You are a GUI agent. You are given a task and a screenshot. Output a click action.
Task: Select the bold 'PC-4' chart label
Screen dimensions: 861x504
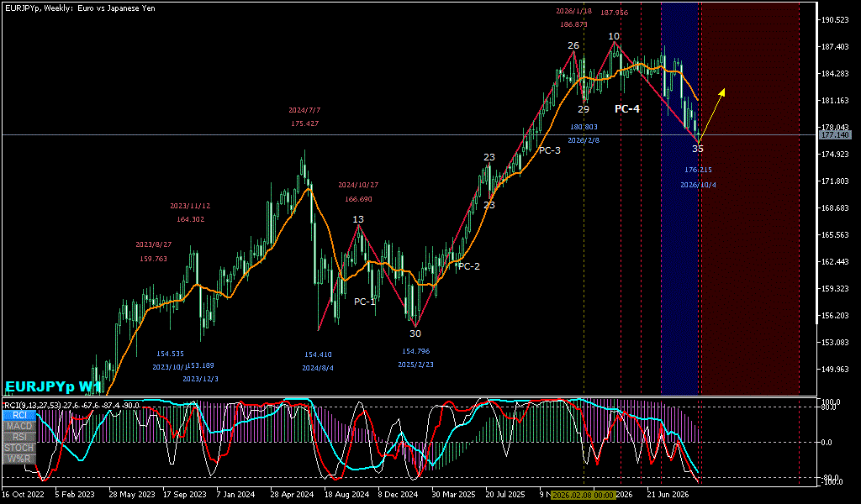point(627,109)
